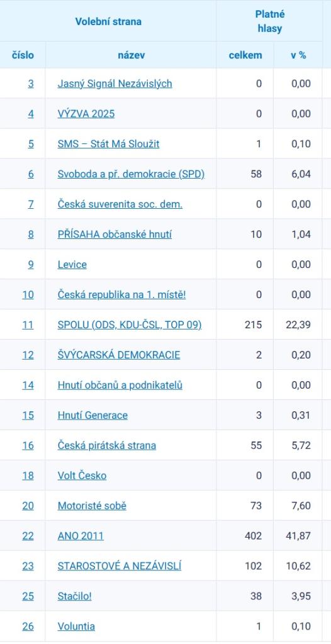Image resolution: width=331 pixels, height=644 pixels.
Task: Select ŠVÝCARSKÁ DEMOKRACIE party link
Action: pos(119,355)
